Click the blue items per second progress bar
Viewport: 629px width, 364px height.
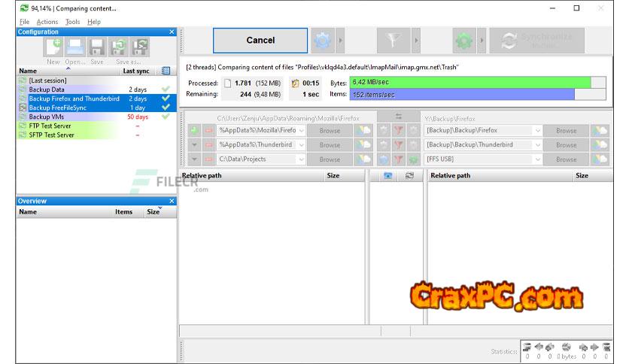tap(462, 95)
